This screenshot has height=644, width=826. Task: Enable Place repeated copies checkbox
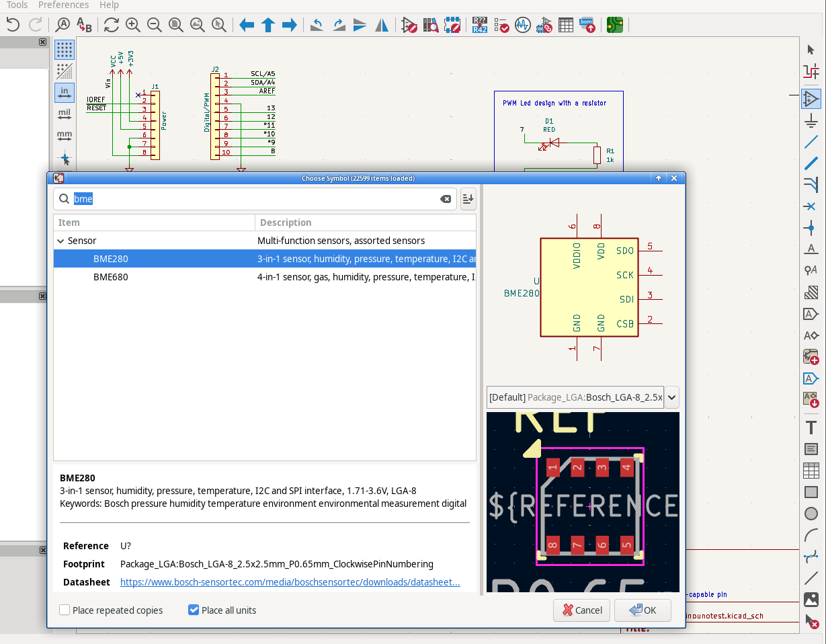click(65, 610)
